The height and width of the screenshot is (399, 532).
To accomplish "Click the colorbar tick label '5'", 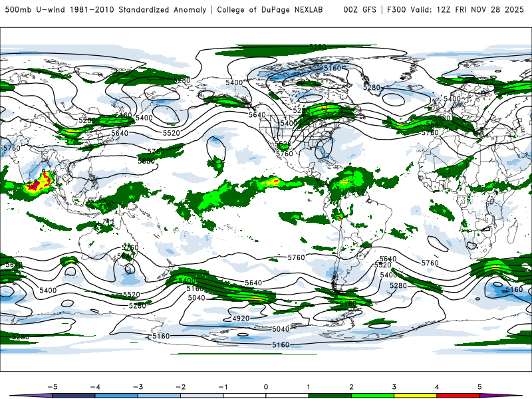I will point(479,387).
